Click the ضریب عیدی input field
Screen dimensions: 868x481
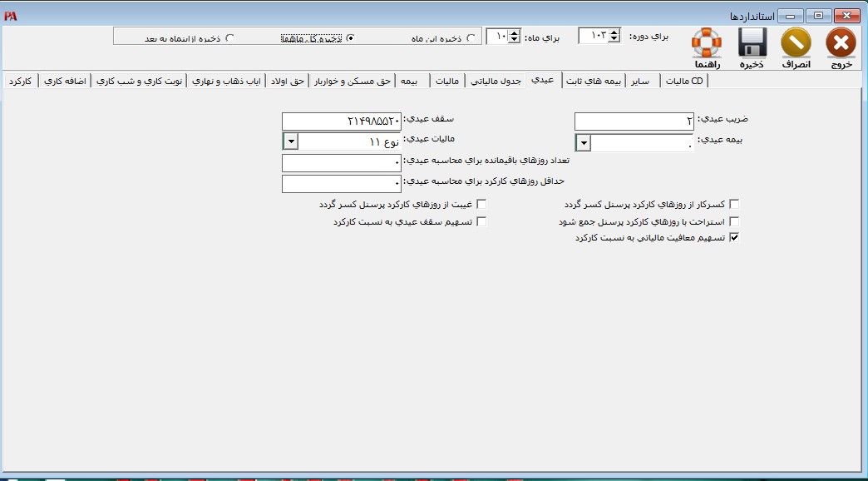pos(634,121)
